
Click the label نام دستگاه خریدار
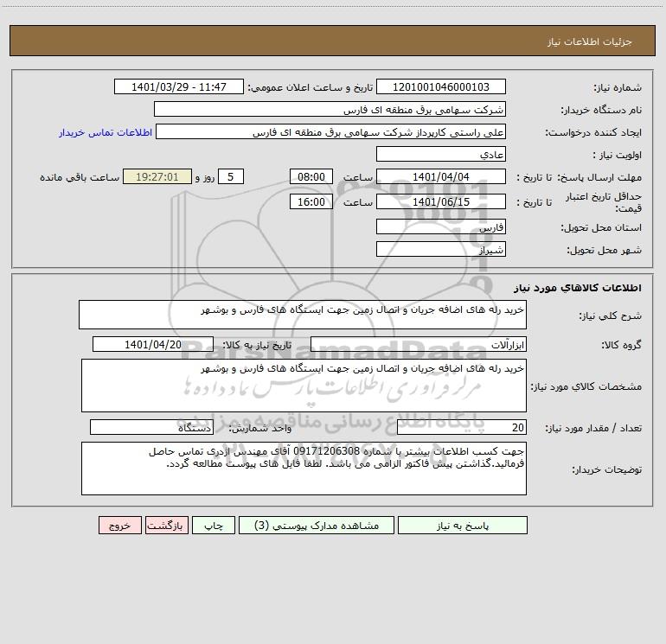tap(601, 110)
